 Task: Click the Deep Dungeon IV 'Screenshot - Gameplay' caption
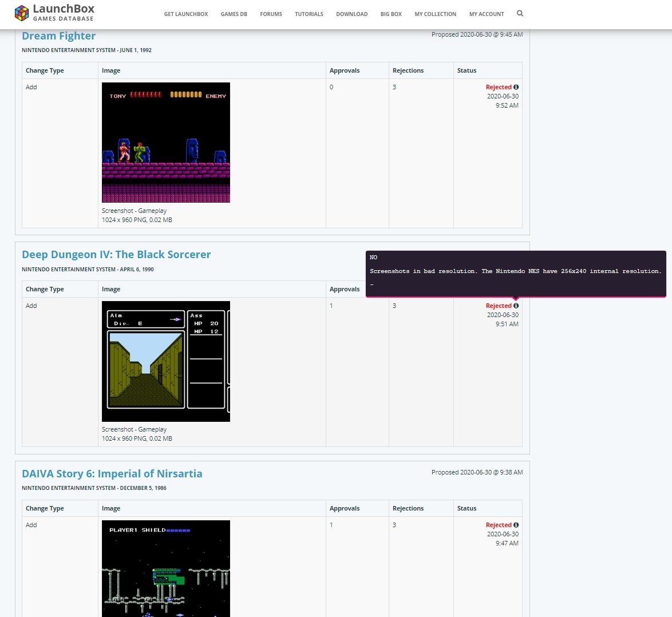coord(134,429)
